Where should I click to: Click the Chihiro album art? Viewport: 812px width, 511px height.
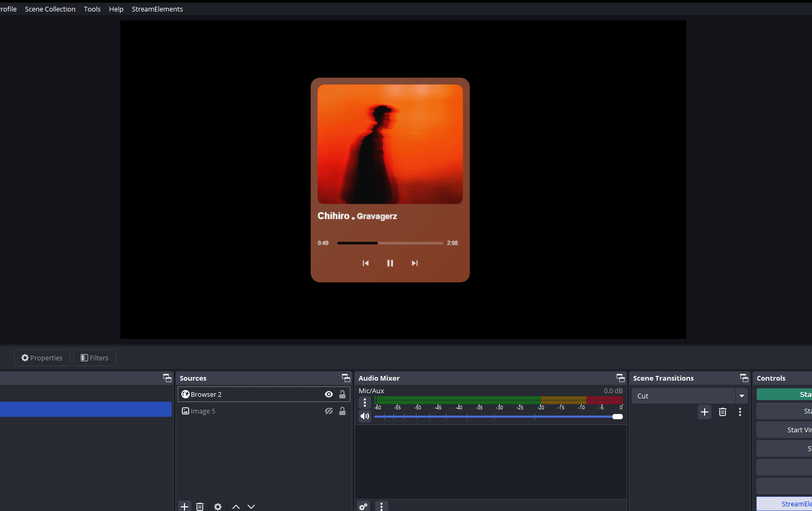coord(390,144)
